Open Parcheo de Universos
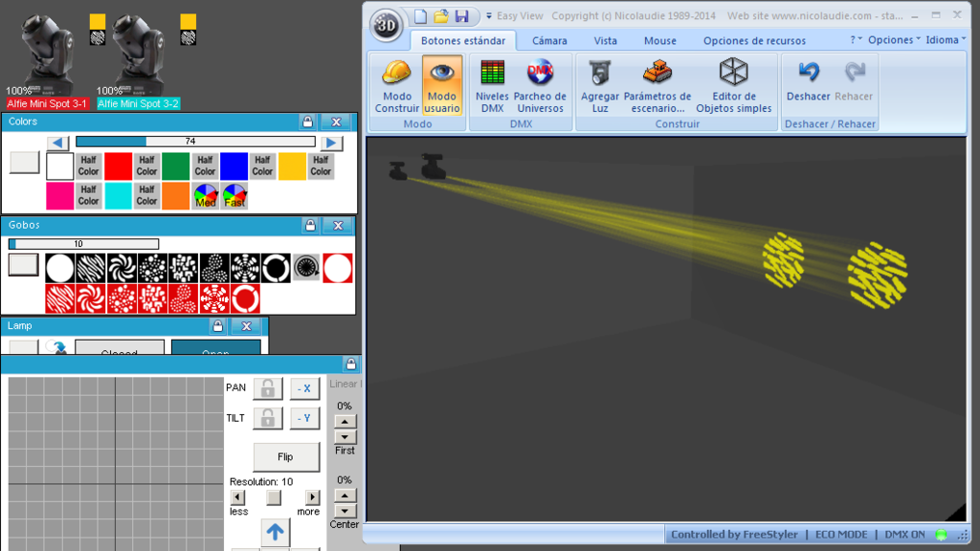980x551 pixels. (540, 85)
